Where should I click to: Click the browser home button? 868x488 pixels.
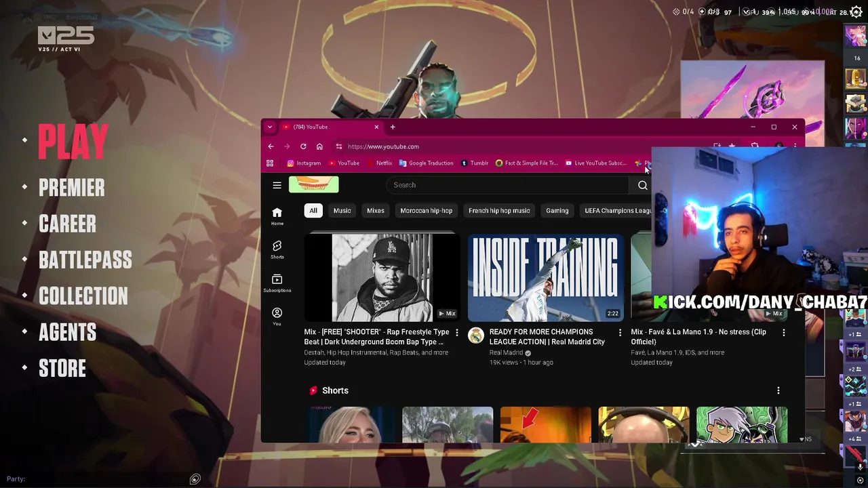click(319, 146)
